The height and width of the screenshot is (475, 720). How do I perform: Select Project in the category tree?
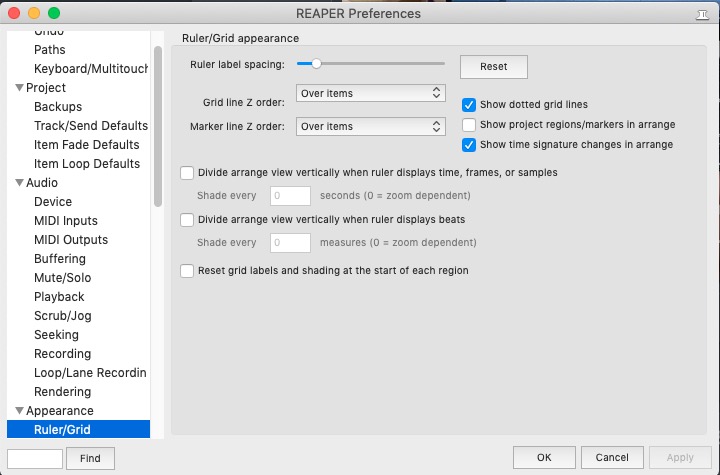[x=46, y=87]
